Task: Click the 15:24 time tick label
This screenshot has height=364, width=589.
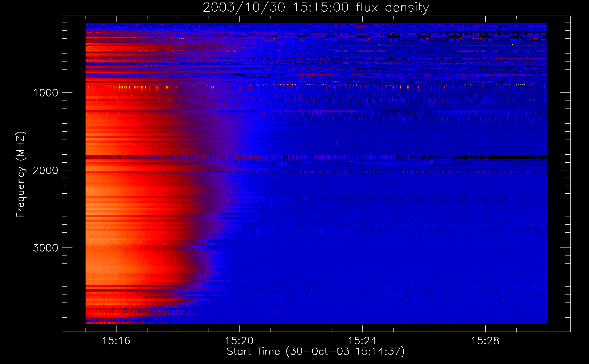Action: (x=362, y=341)
